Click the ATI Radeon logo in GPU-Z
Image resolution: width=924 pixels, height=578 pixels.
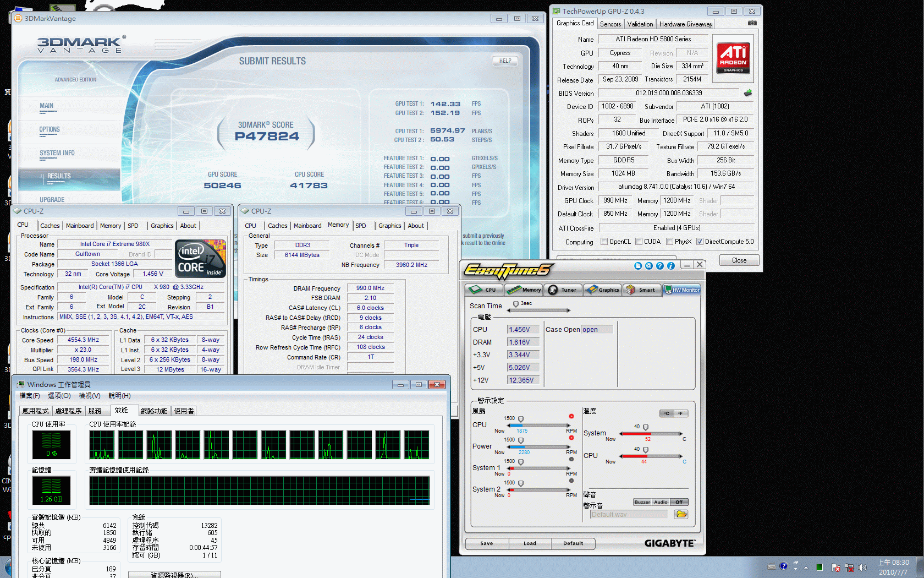(733, 58)
